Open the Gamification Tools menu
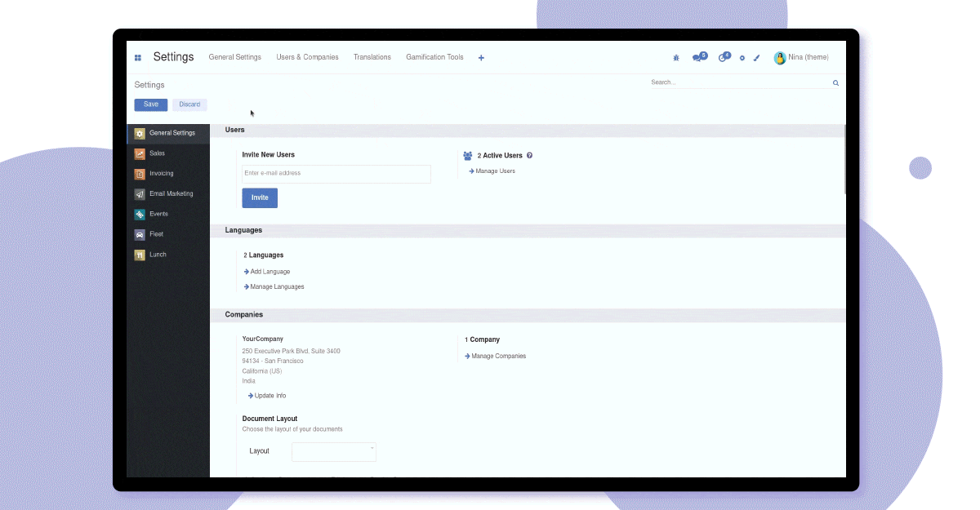Image resolution: width=980 pixels, height=510 pixels. pyautogui.click(x=434, y=57)
